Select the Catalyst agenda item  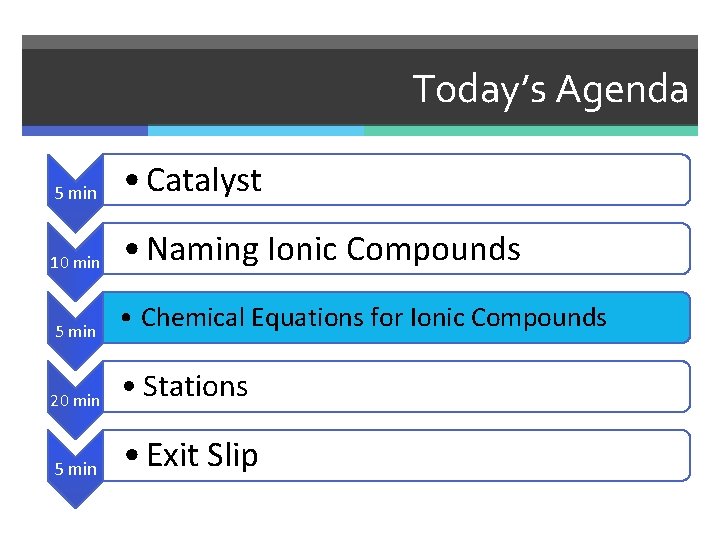397,180
